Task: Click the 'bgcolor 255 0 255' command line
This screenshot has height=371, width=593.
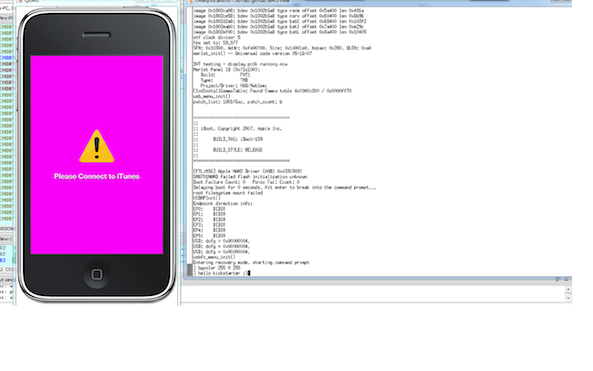Action: point(217,268)
